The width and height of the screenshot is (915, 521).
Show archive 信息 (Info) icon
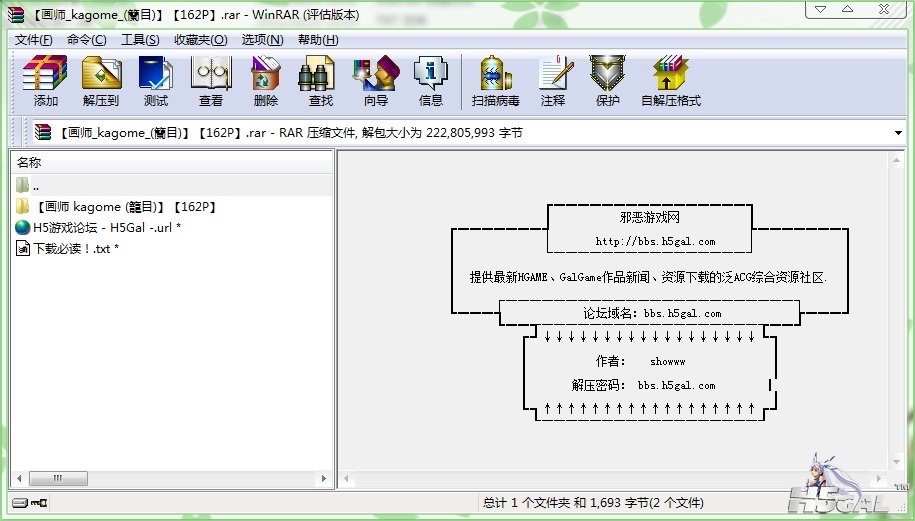(431, 81)
